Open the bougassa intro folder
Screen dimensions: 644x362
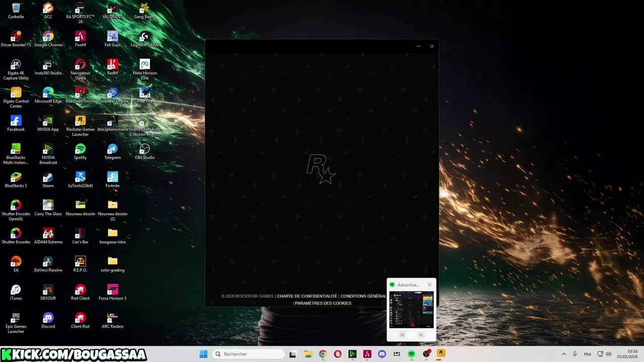point(113,236)
